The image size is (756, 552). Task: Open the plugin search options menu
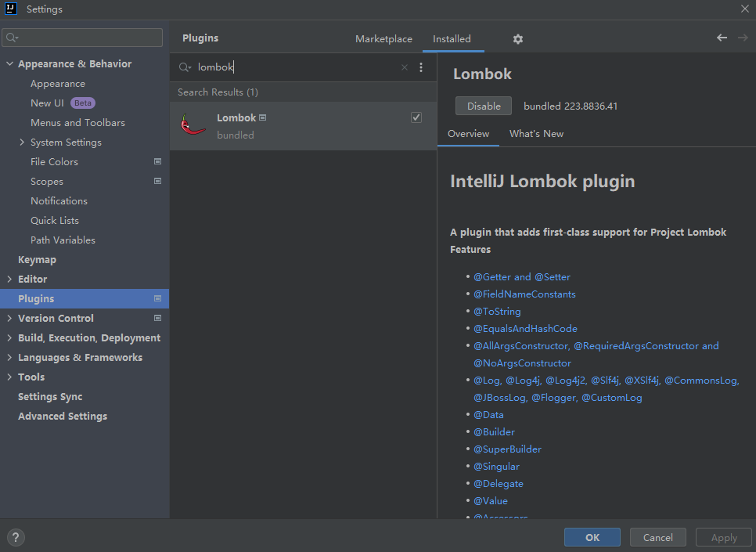[421, 67]
